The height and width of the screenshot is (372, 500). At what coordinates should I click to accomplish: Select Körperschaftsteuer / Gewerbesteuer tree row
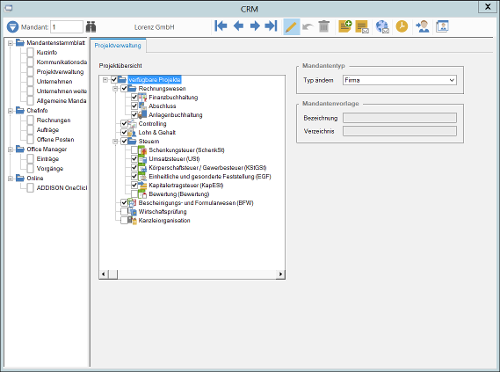tap(207, 168)
